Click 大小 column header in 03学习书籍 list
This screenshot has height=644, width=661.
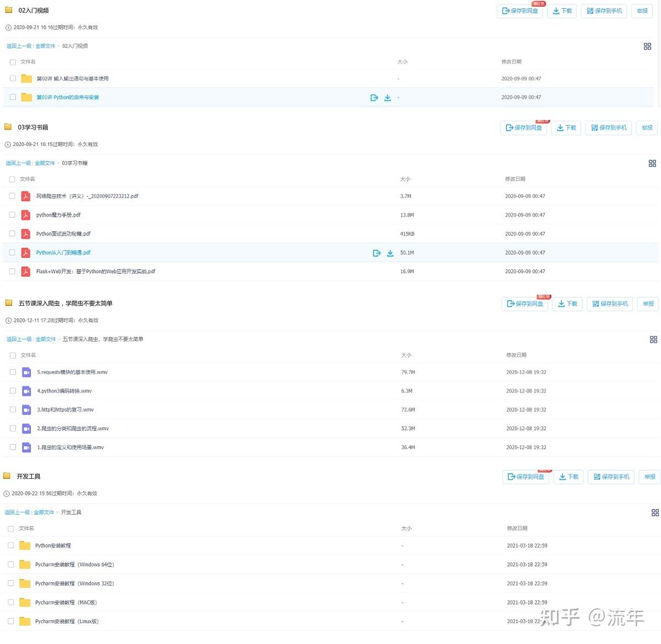click(405, 179)
